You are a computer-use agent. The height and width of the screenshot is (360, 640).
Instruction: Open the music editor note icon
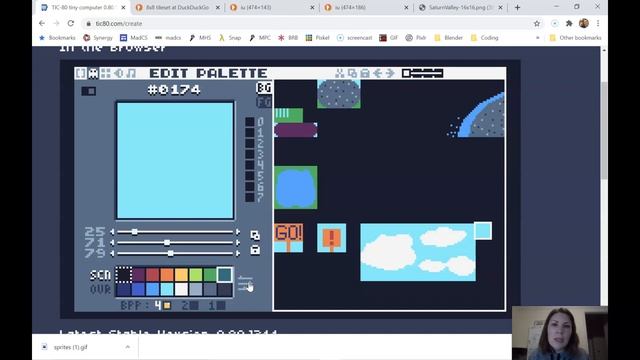click(x=131, y=73)
